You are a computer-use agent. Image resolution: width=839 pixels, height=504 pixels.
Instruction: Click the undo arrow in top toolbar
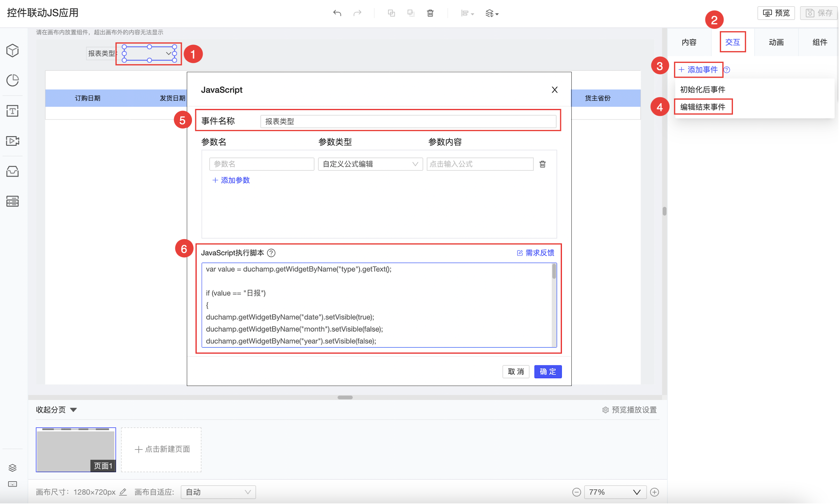click(x=337, y=13)
